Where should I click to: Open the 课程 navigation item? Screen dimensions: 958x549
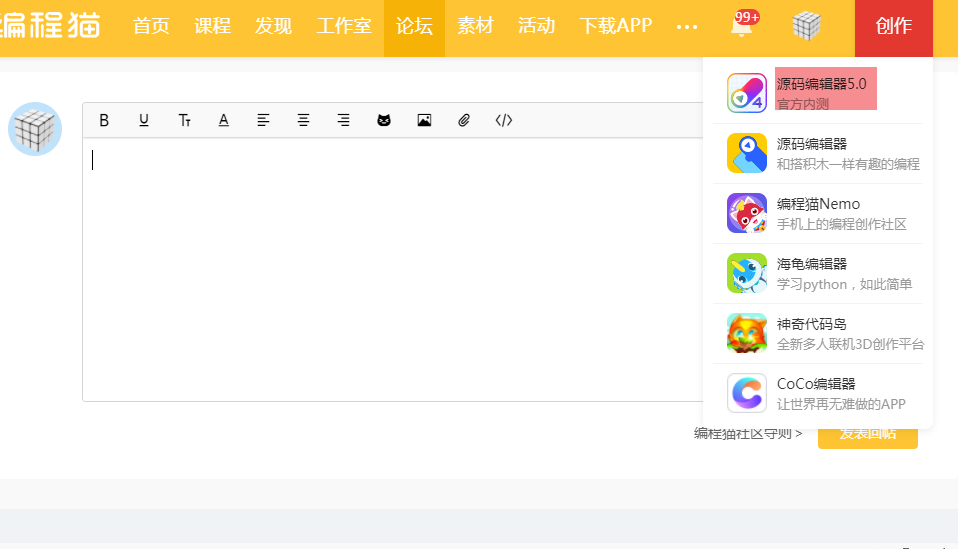pyautogui.click(x=212, y=26)
